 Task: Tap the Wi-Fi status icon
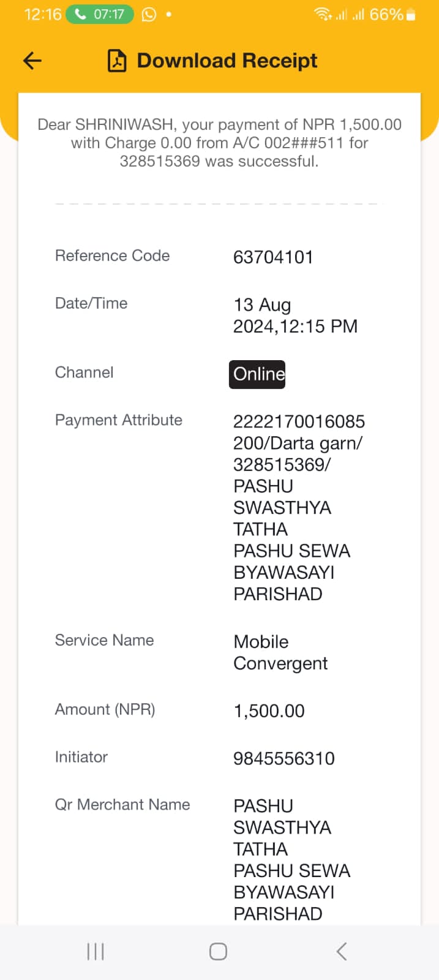pyautogui.click(x=322, y=14)
